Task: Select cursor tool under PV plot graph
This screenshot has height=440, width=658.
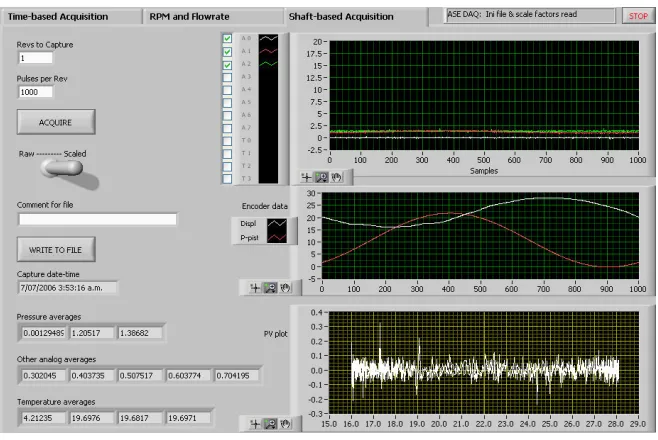Action: coord(255,424)
